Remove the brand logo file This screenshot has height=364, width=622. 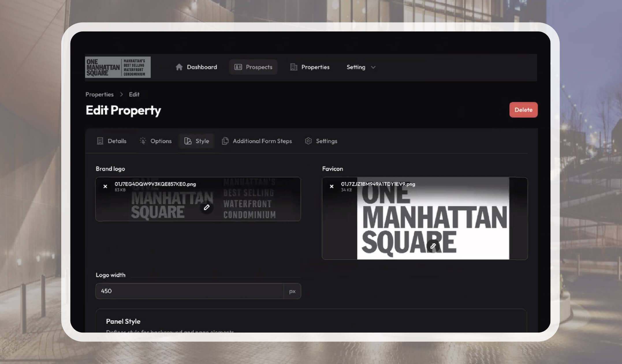tap(105, 187)
